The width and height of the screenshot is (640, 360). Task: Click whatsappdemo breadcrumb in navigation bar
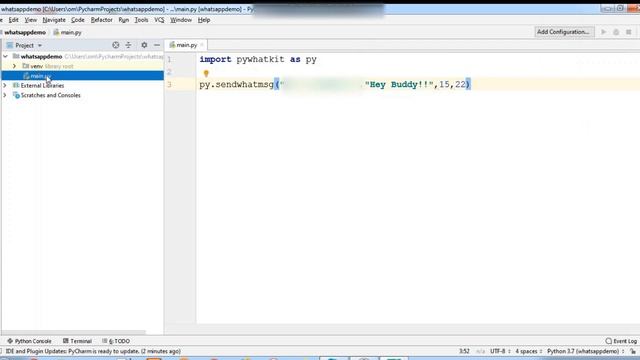click(x=25, y=32)
